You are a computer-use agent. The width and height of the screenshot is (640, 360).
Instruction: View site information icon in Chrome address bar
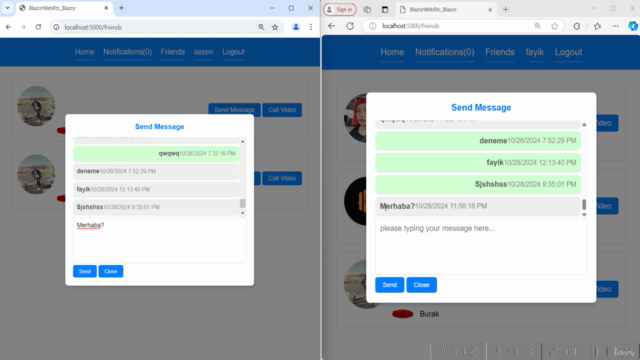coord(56,27)
